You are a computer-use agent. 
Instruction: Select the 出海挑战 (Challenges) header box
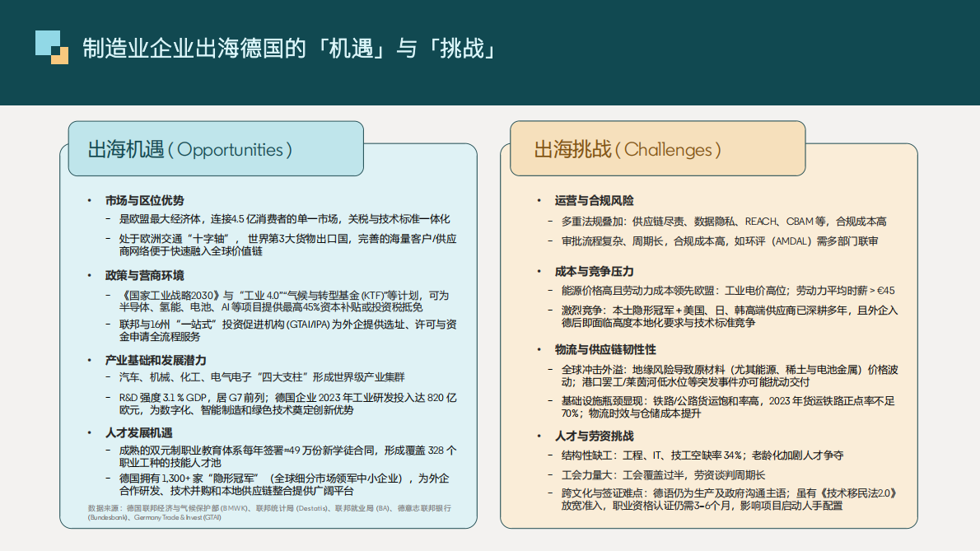pos(657,149)
